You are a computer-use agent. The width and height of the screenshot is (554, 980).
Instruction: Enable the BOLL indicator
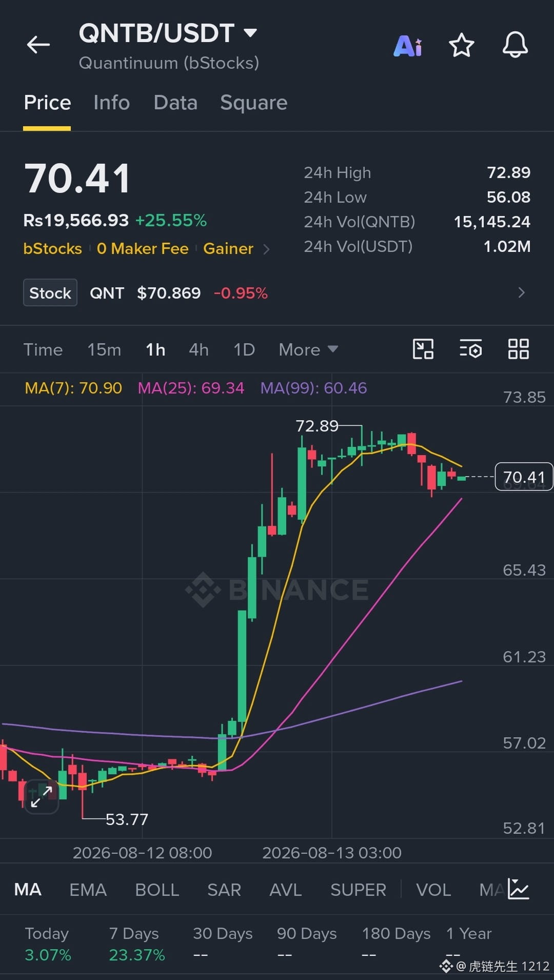157,890
